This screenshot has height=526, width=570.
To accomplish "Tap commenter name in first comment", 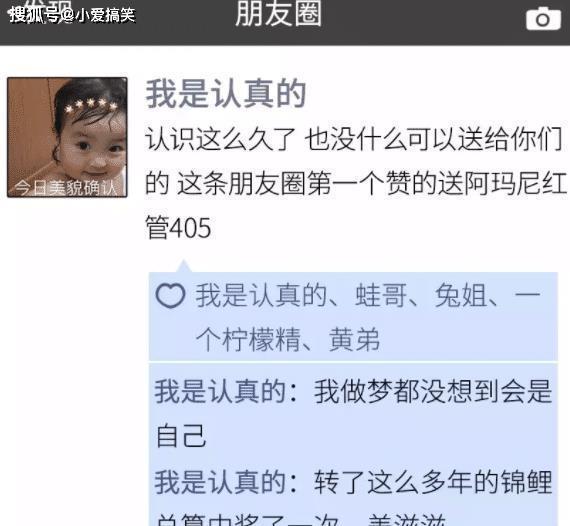I will pyautogui.click(x=221, y=392).
